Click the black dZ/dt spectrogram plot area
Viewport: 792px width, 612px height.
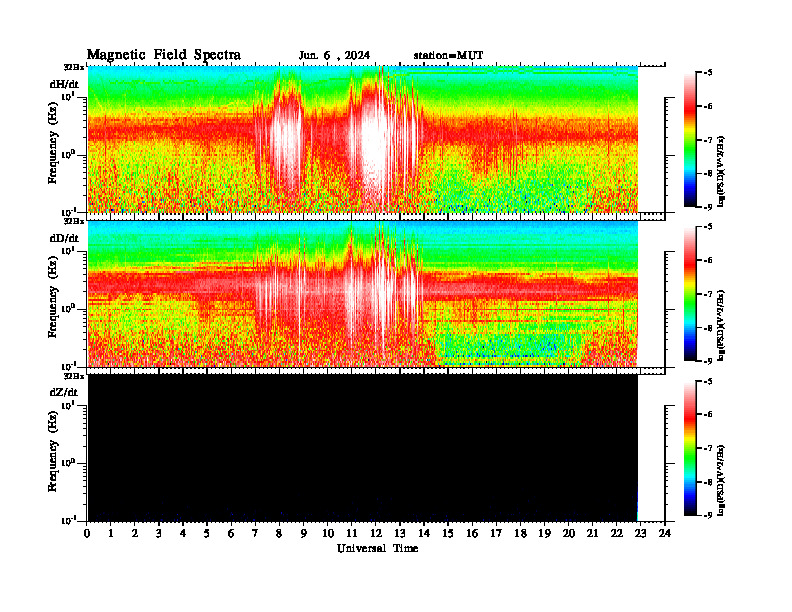point(363,448)
